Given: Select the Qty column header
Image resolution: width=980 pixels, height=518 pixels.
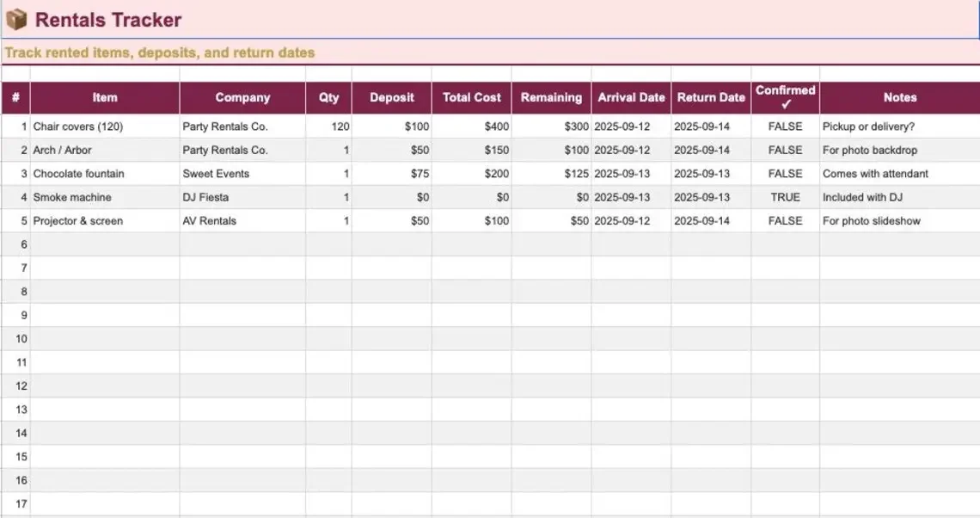Looking at the screenshot, I should click(328, 97).
